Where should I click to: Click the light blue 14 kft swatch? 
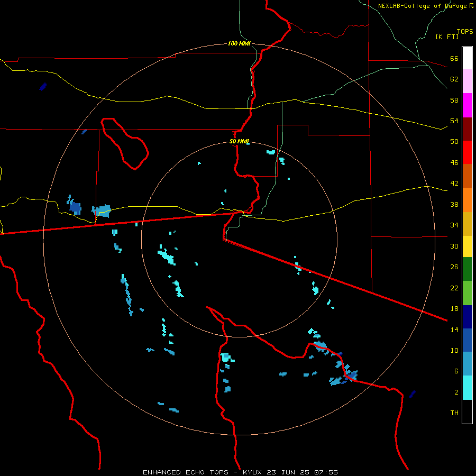point(467,364)
